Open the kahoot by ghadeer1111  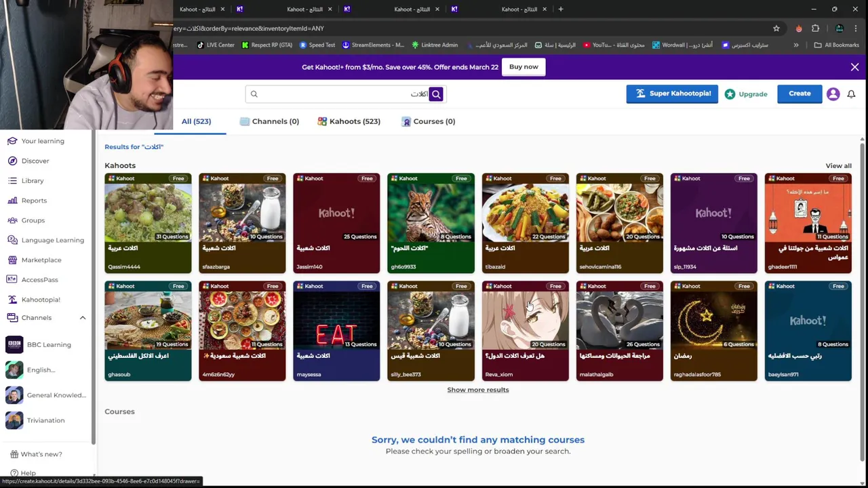coord(808,223)
